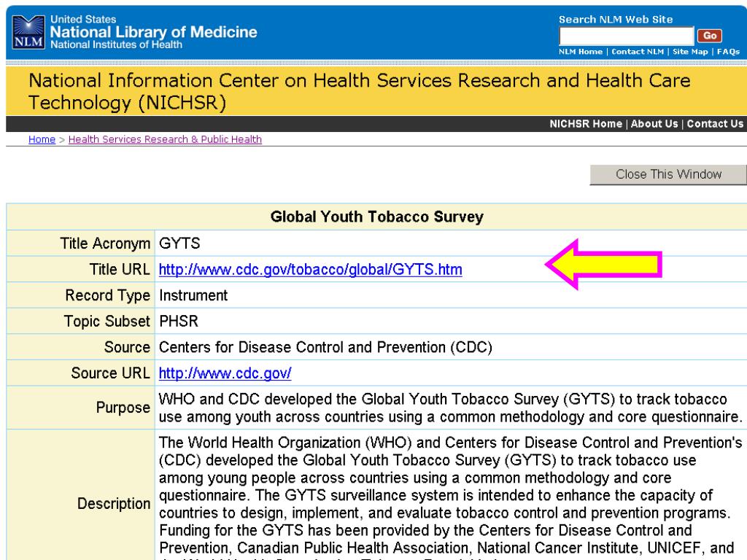Open FAQs link in header
Viewport: 747px width, 560px height.
pyautogui.click(x=728, y=52)
